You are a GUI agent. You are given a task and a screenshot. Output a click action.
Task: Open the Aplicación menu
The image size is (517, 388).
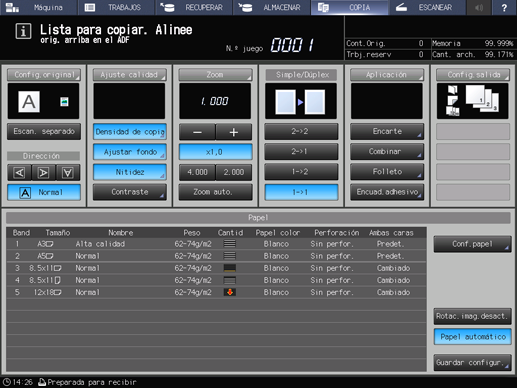coord(387,75)
